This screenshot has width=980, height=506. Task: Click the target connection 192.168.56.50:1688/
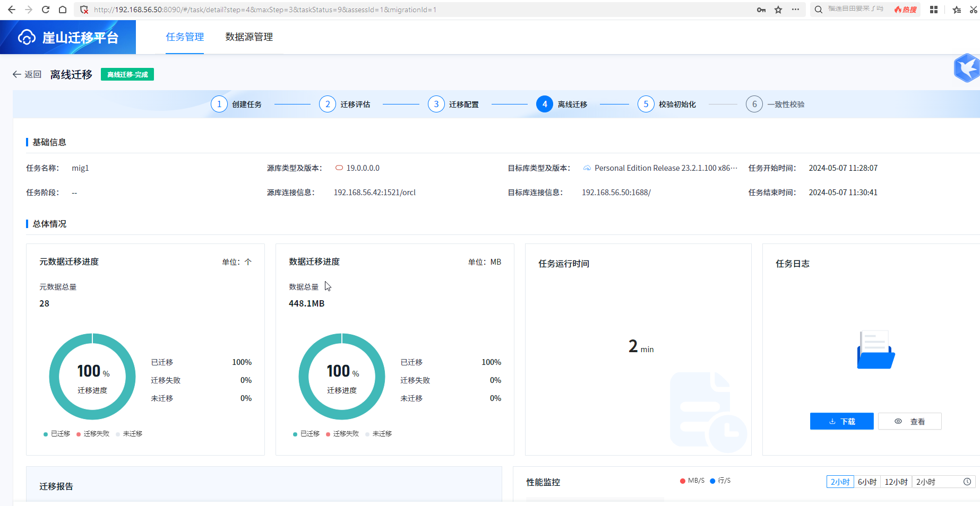point(616,193)
